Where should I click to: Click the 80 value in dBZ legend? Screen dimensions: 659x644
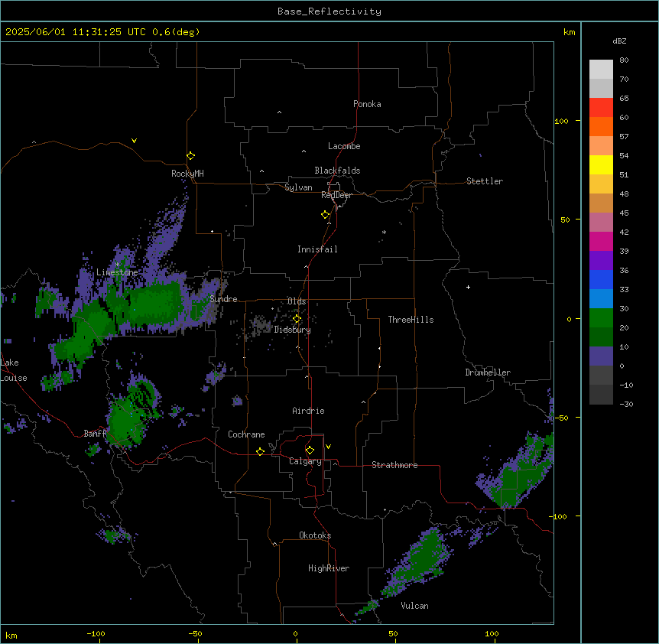coord(624,60)
